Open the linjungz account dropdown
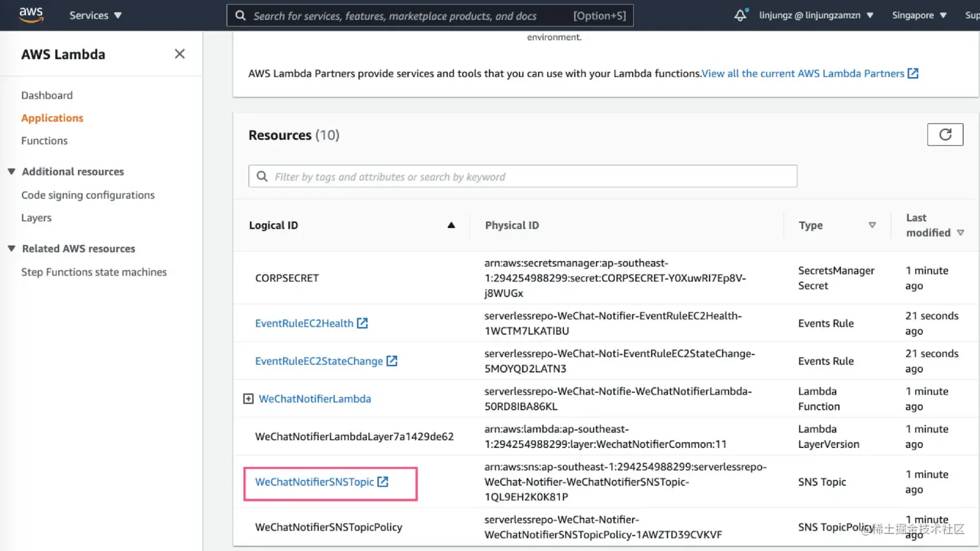 [816, 15]
